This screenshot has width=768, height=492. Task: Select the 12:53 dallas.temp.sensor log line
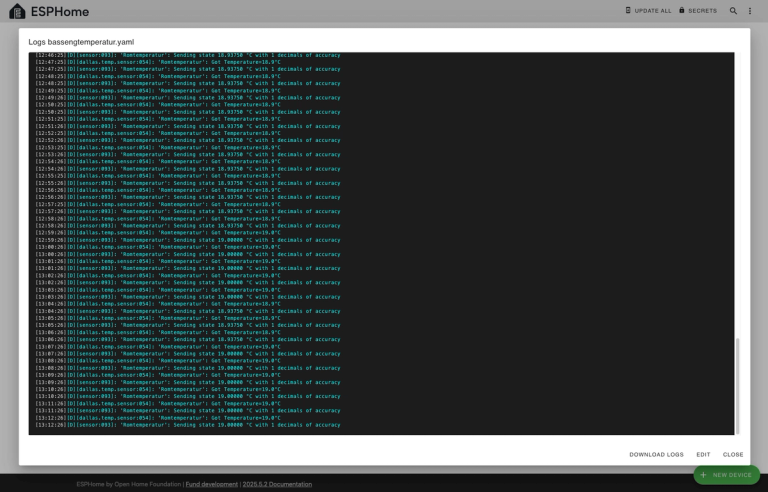[158, 148]
